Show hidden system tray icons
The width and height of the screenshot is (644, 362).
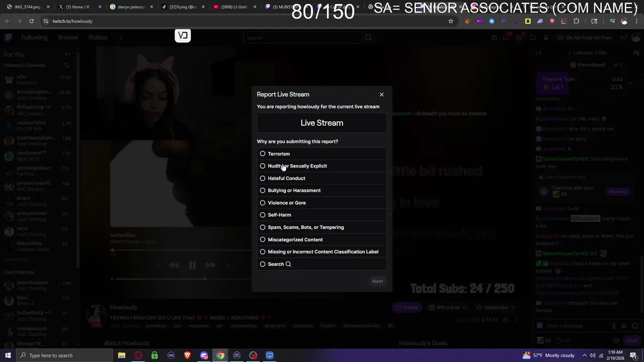584,355
